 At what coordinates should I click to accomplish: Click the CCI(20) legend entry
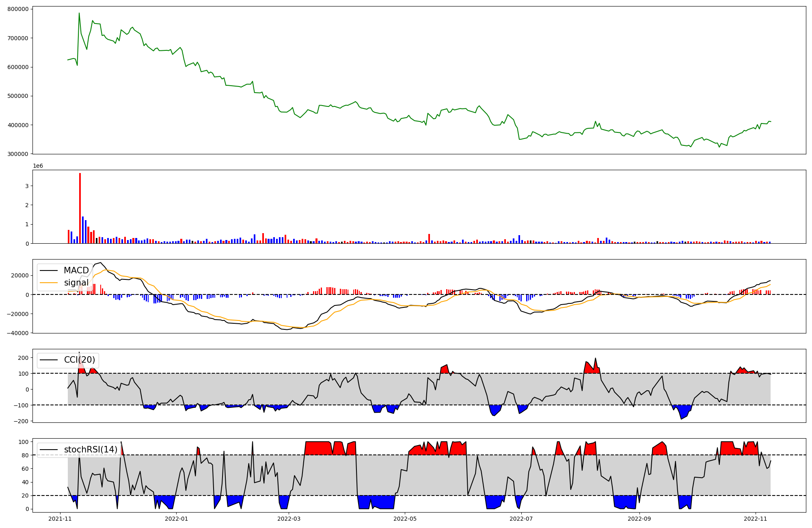point(79,360)
